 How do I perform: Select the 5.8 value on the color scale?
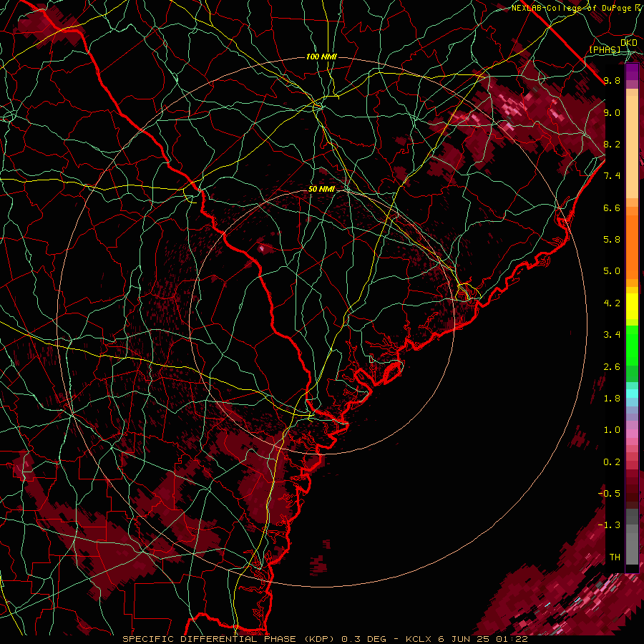click(612, 240)
